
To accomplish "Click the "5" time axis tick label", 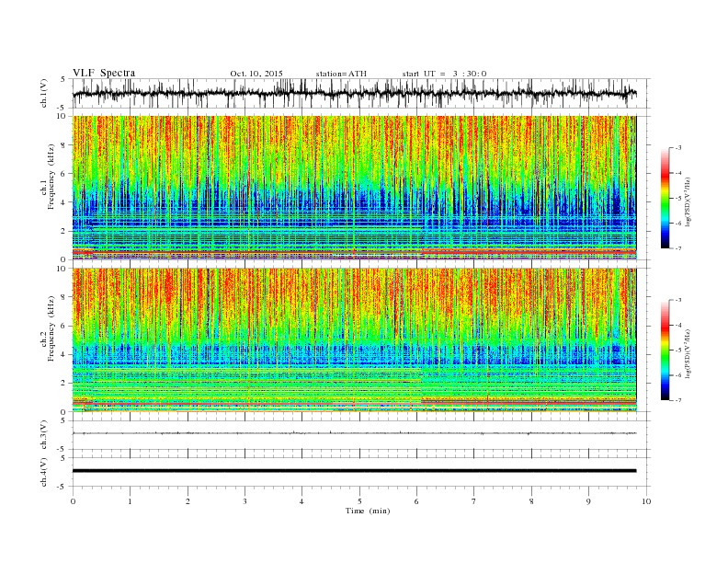I will (359, 501).
